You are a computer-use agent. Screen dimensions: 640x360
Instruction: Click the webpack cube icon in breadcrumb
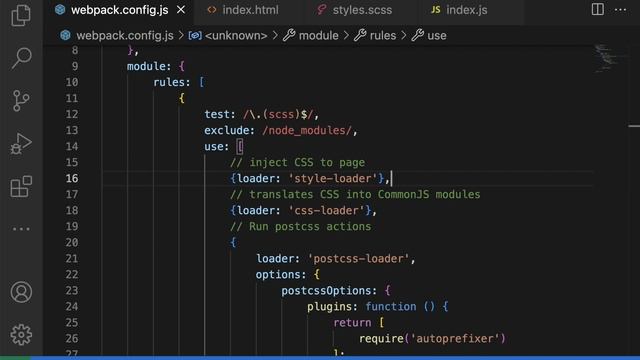tap(65, 35)
